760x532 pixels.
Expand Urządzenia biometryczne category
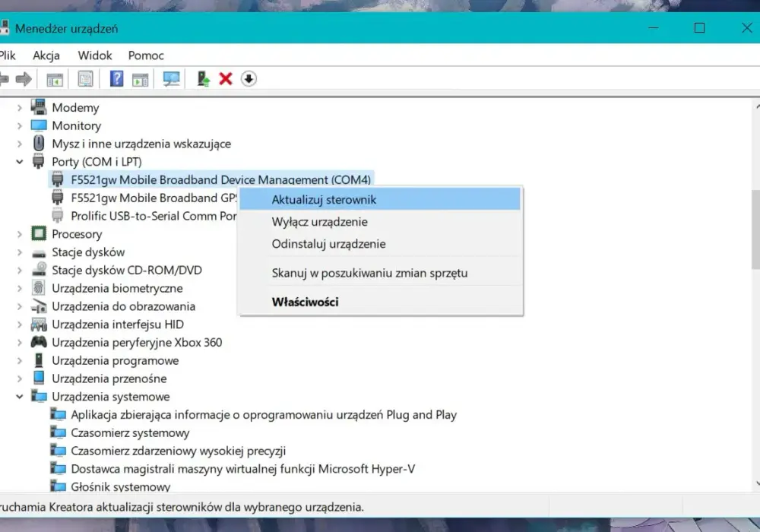(x=20, y=288)
